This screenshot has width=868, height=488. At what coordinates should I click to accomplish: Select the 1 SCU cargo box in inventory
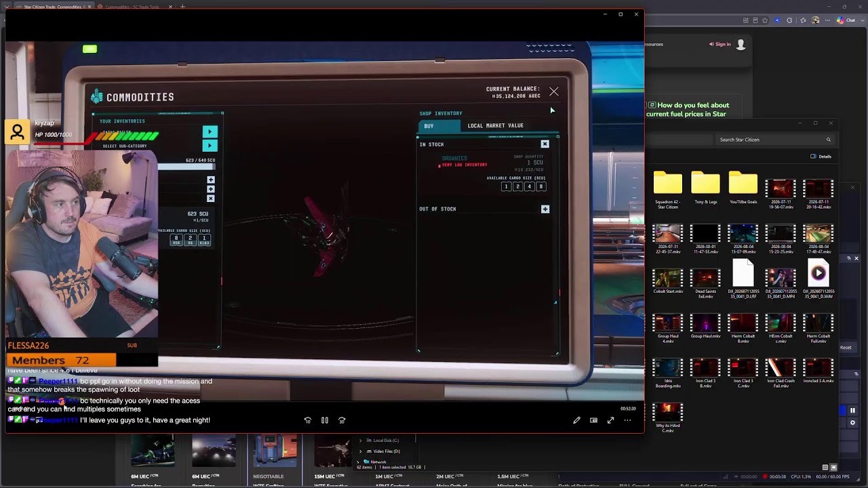204,239
